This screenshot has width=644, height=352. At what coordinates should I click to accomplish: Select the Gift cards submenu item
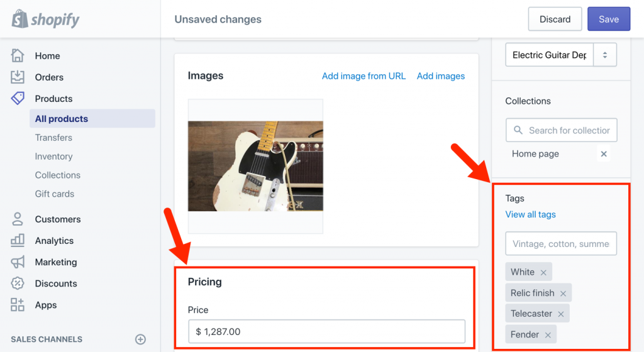click(x=54, y=194)
